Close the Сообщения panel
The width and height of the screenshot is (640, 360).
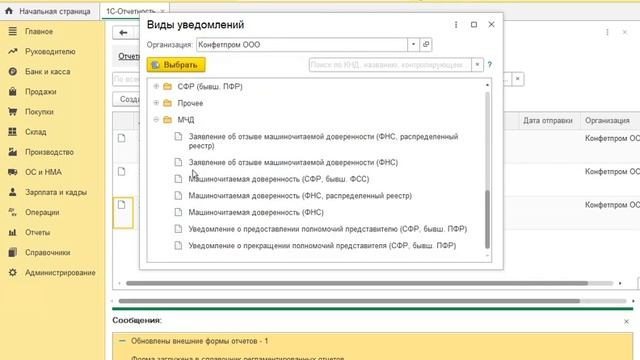(x=626, y=322)
